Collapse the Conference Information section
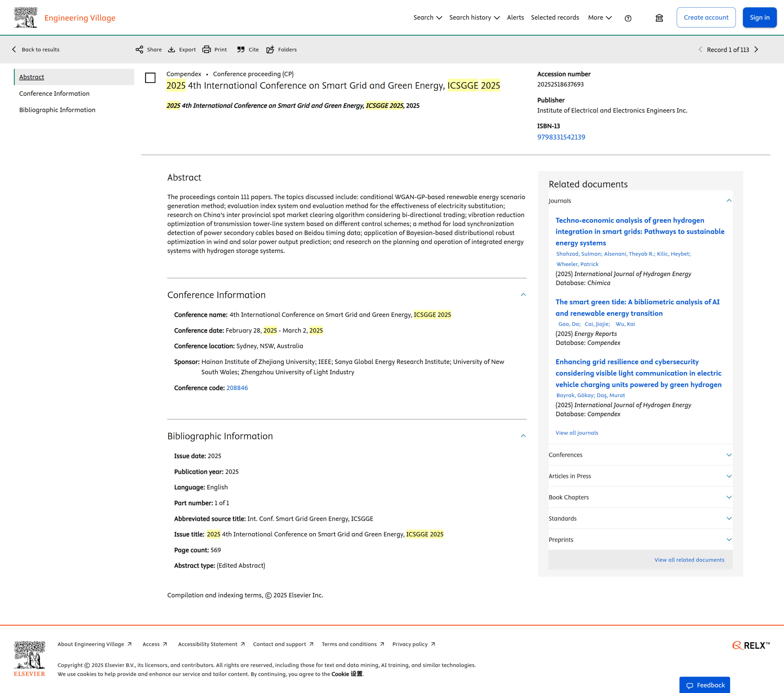784x693 pixels. (x=523, y=295)
